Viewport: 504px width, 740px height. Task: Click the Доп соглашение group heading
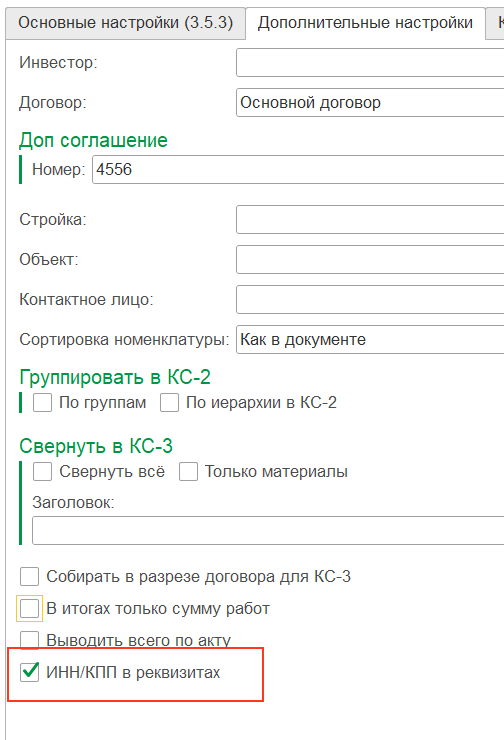coord(93,141)
